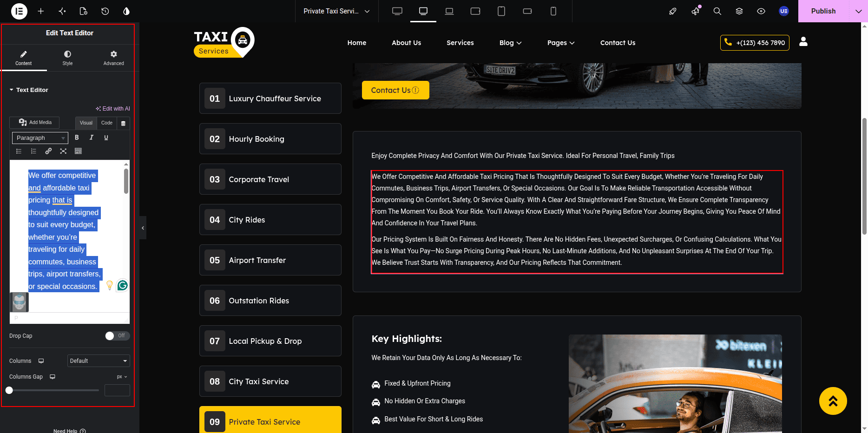The width and height of the screenshot is (868, 433).
Task: Adjust the Columns Gap slider handle
Action: [9, 390]
